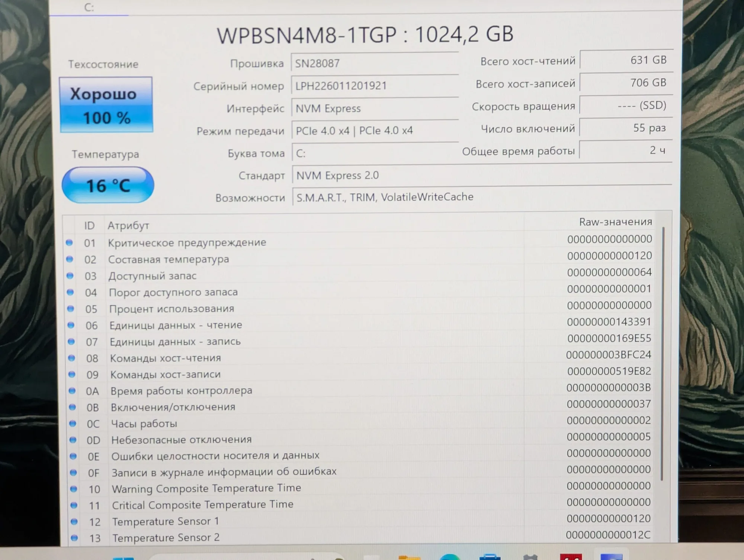Select the Время работы контроллера row text
Viewport: 744px width, 560px height.
pos(182,391)
